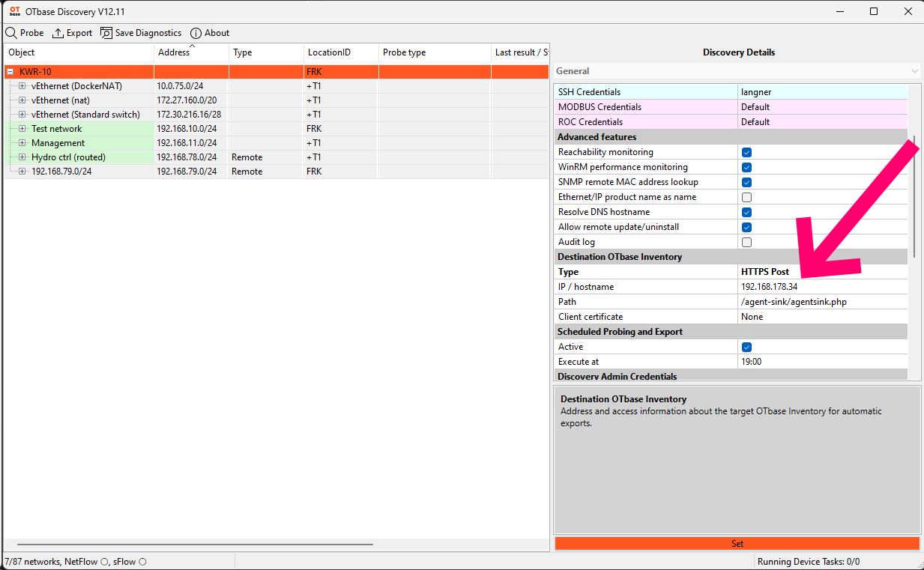
Task: Toggle the scheduled probing Active checkbox
Action: [746, 347]
